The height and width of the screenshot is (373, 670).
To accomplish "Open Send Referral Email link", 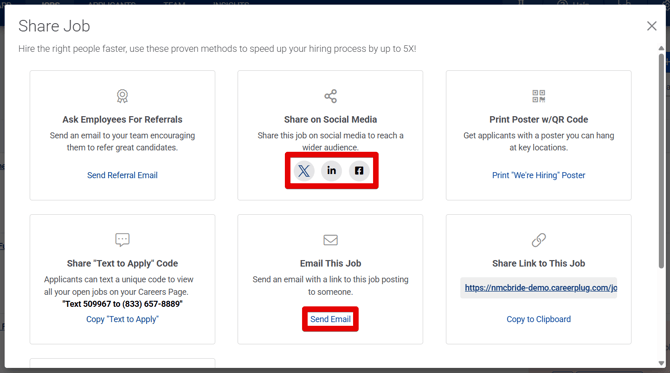I will 122,175.
